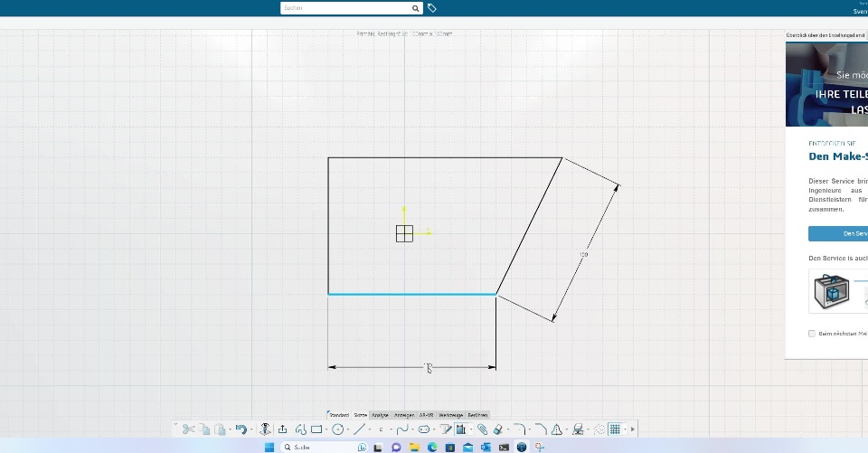Click the paperclip attach icon
The width and height of the screenshot is (868, 453).
coord(482,429)
